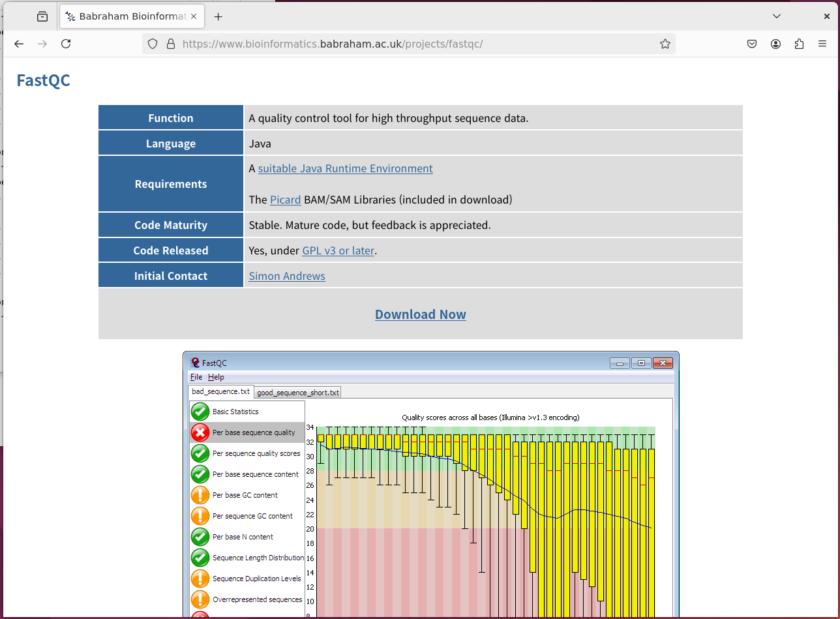Select the Sequence Duplication Levels label
Viewport: 840px width, 619px height.
tap(257, 579)
